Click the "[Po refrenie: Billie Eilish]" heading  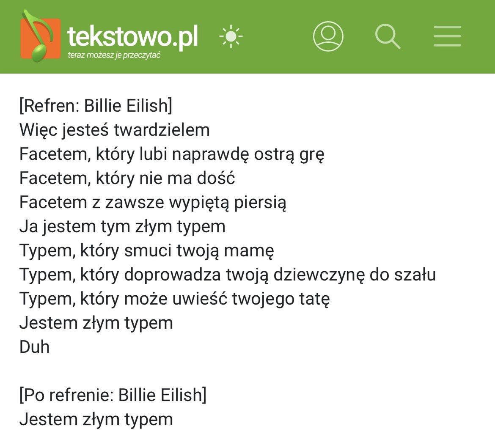tap(113, 395)
